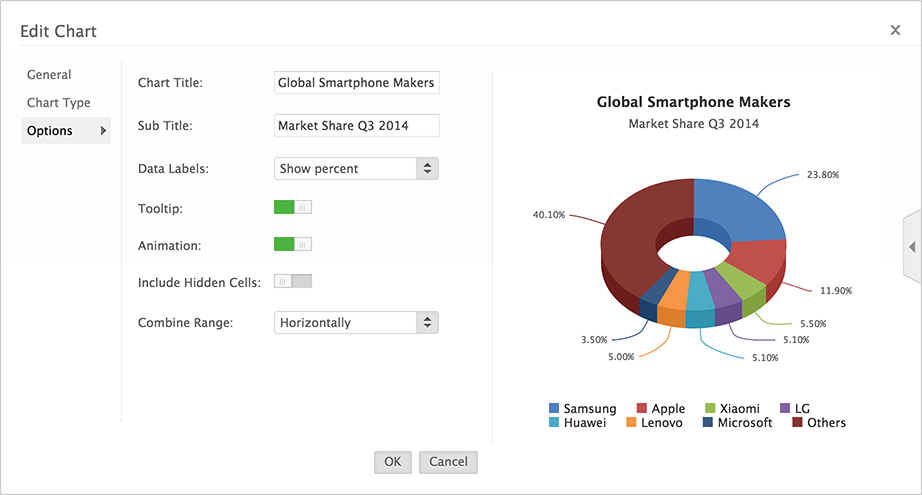
Task: Open the Data Labels dropdown
Action: [356, 169]
